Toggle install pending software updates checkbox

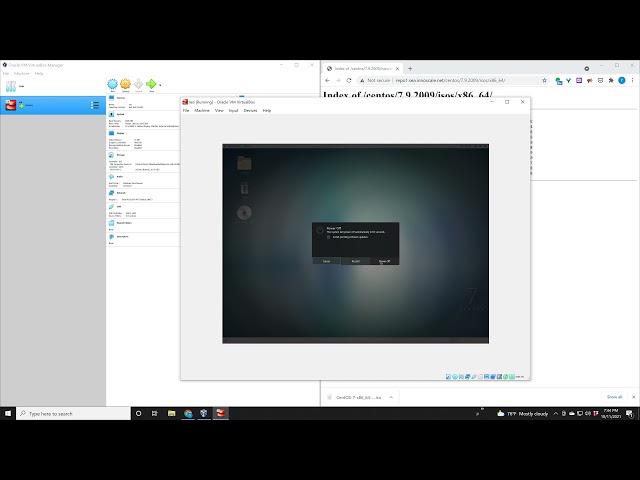click(329, 237)
